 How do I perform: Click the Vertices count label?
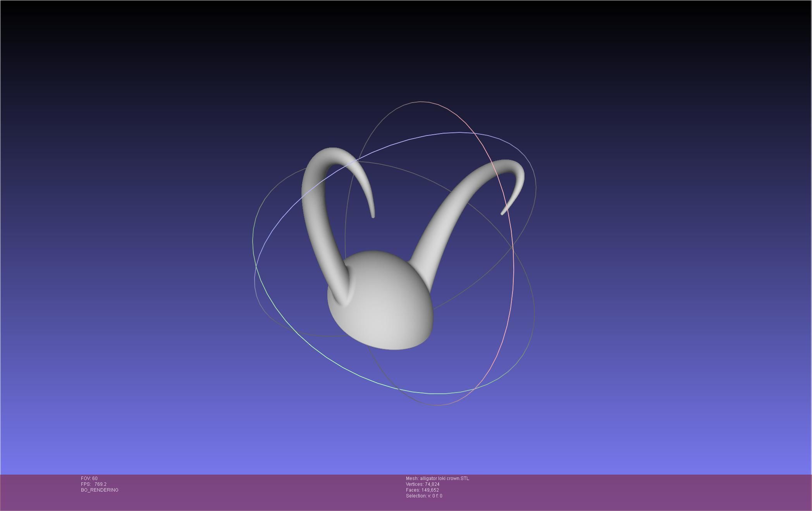422,484
